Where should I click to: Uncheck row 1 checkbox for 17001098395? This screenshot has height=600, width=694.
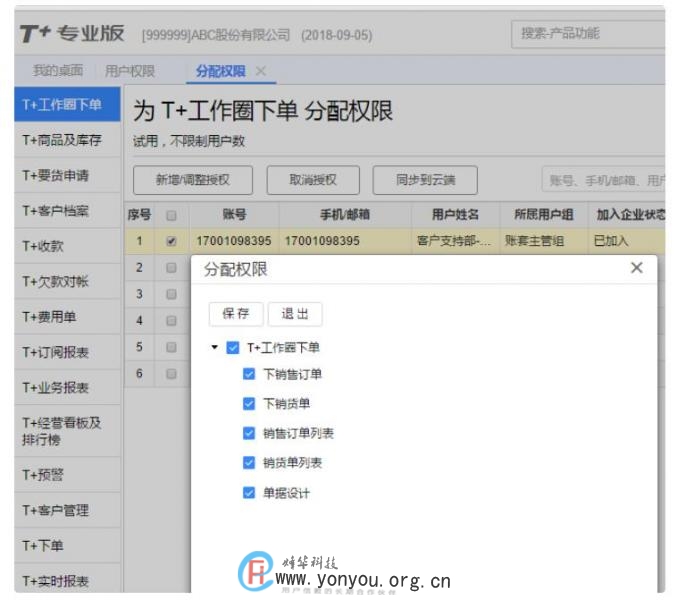coord(171,241)
